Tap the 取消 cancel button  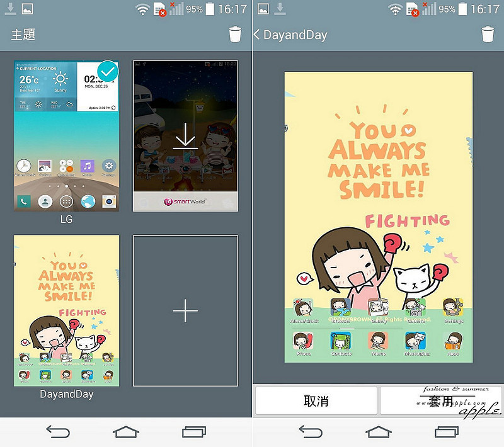pyautogui.click(x=316, y=401)
